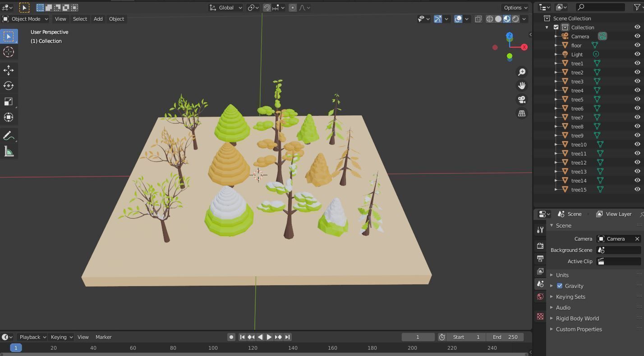
Task: Click the X axis red gizmo handle
Action: pyautogui.click(x=524, y=47)
